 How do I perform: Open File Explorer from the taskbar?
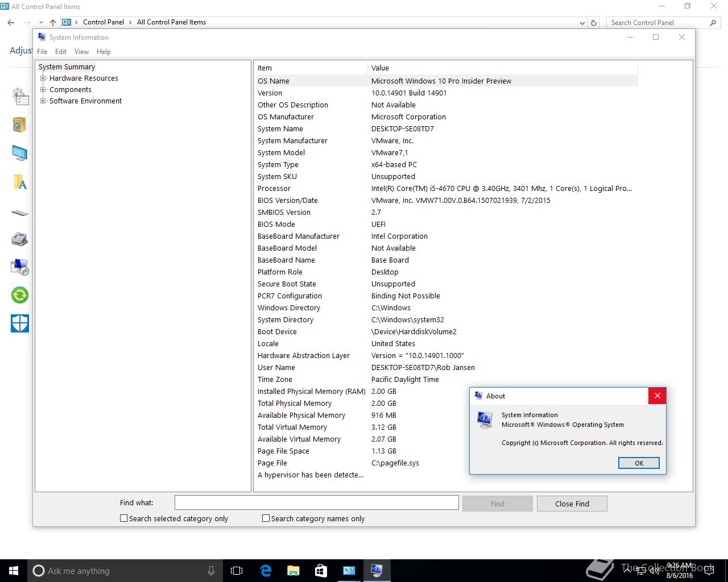pyautogui.click(x=293, y=571)
